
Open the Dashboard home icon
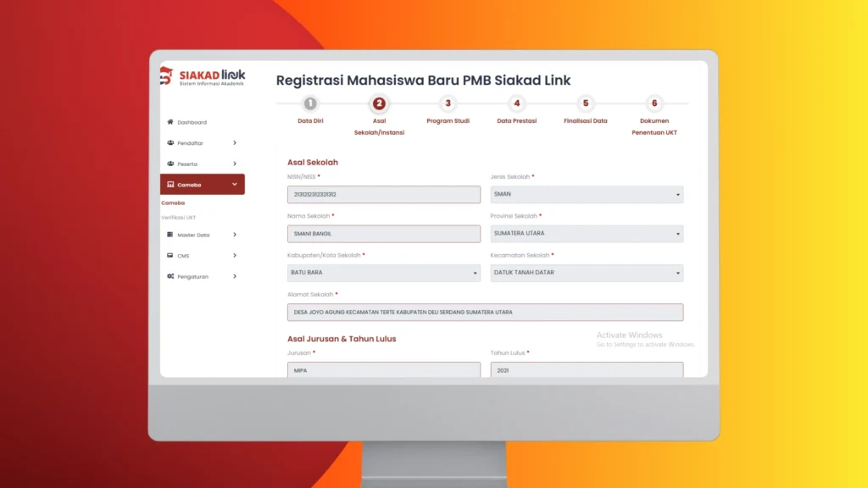[170, 122]
